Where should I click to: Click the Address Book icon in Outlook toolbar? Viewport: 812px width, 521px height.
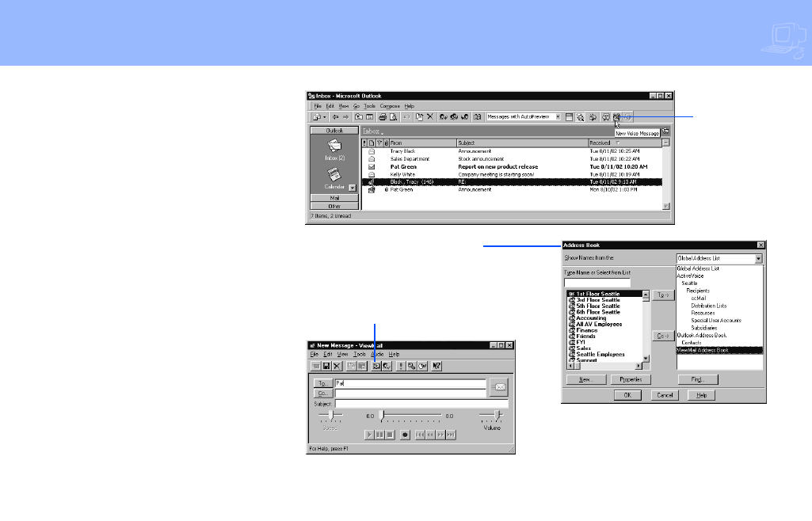[478, 117]
